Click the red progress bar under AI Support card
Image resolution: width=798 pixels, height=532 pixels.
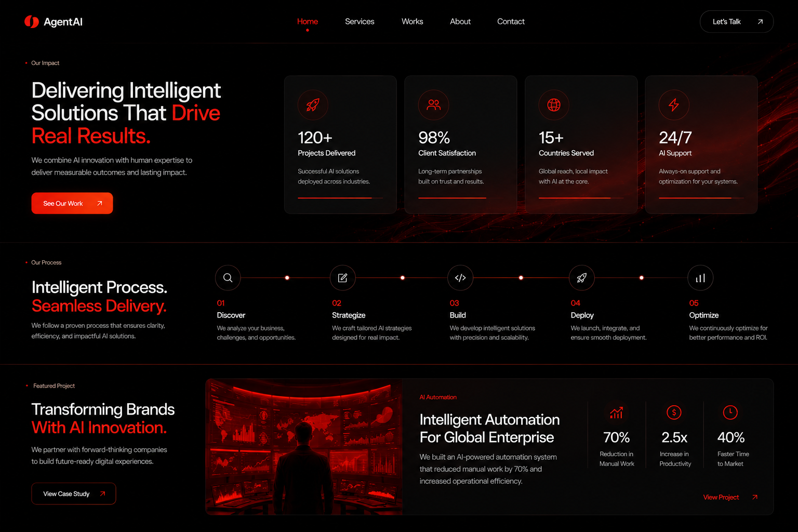pyautogui.click(x=701, y=198)
